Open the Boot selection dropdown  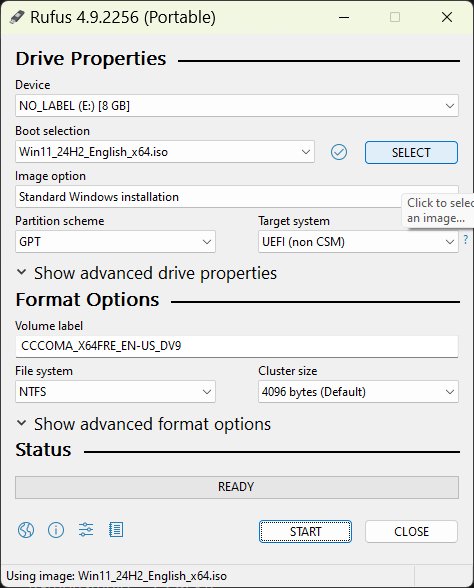pyautogui.click(x=165, y=152)
